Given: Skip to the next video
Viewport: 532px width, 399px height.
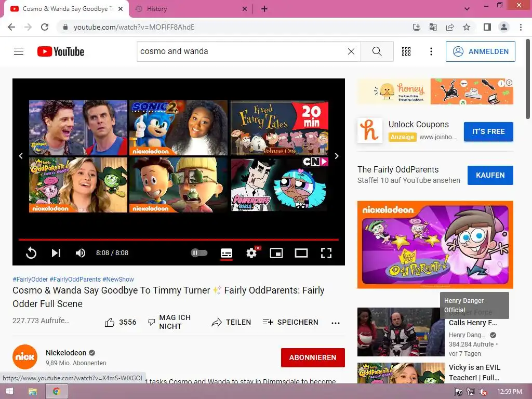Looking at the screenshot, I should tap(56, 253).
